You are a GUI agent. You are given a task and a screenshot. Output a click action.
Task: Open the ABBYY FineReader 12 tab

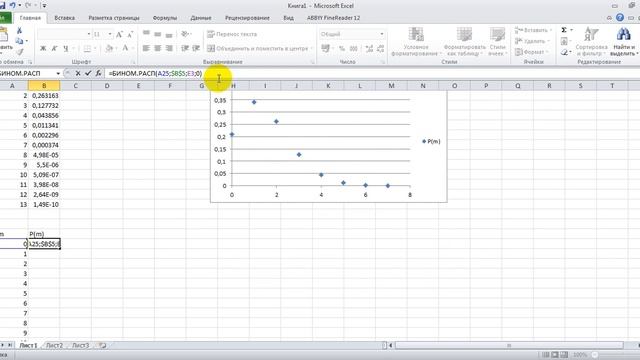[x=333, y=18]
